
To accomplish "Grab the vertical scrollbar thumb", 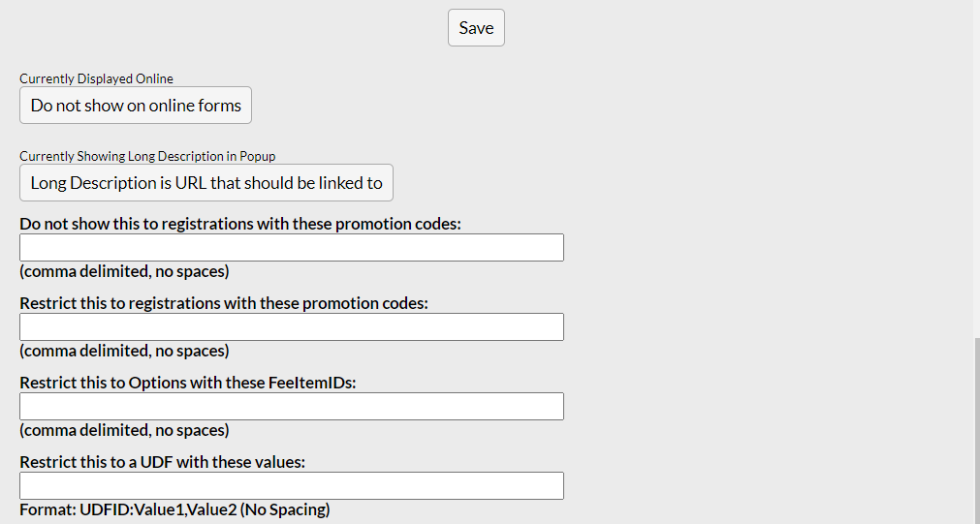I will [975, 431].
